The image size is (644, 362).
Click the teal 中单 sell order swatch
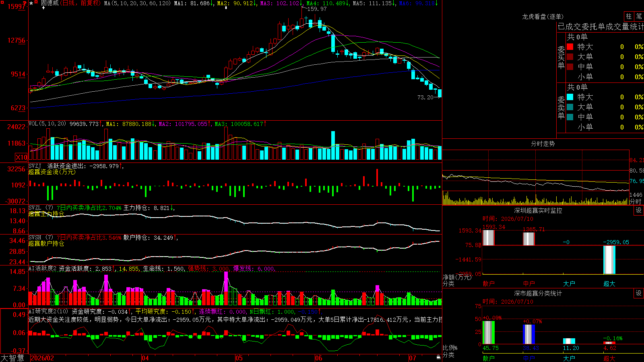click(x=570, y=117)
